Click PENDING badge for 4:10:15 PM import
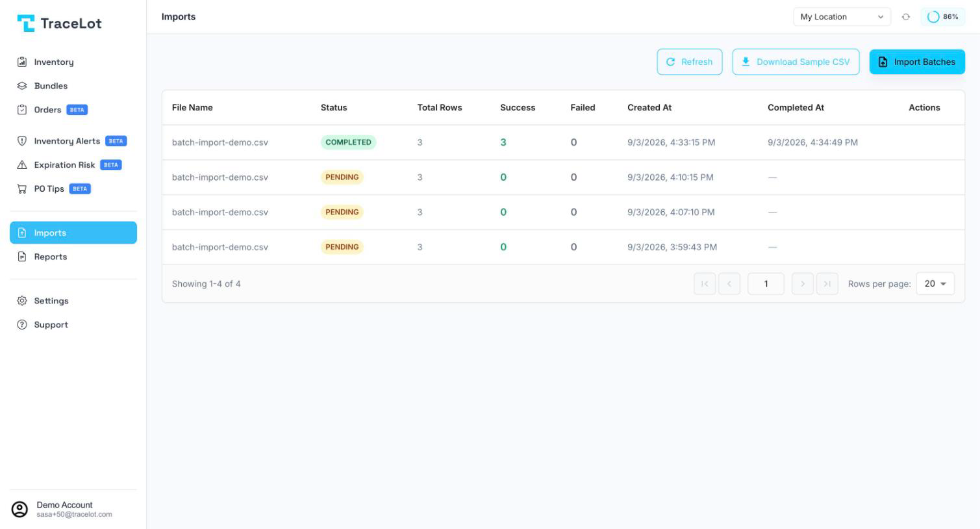 point(342,177)
